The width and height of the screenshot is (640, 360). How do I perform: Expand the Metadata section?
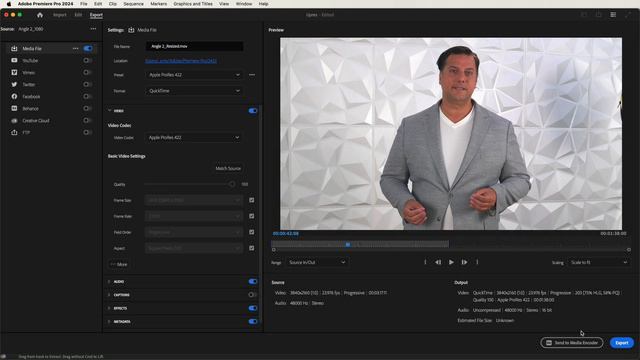(x=109, y=322)
